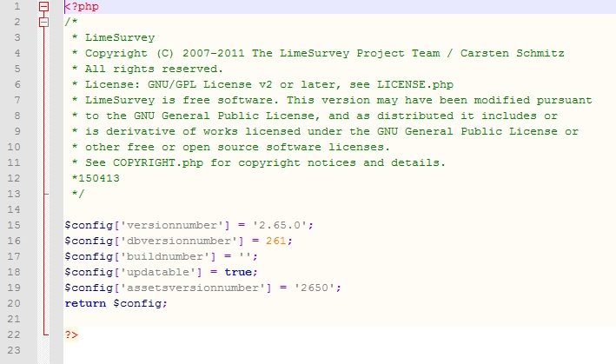Click the *150413 comment text
This screenshot has width=616, height=364.
(x=96, y=178)
